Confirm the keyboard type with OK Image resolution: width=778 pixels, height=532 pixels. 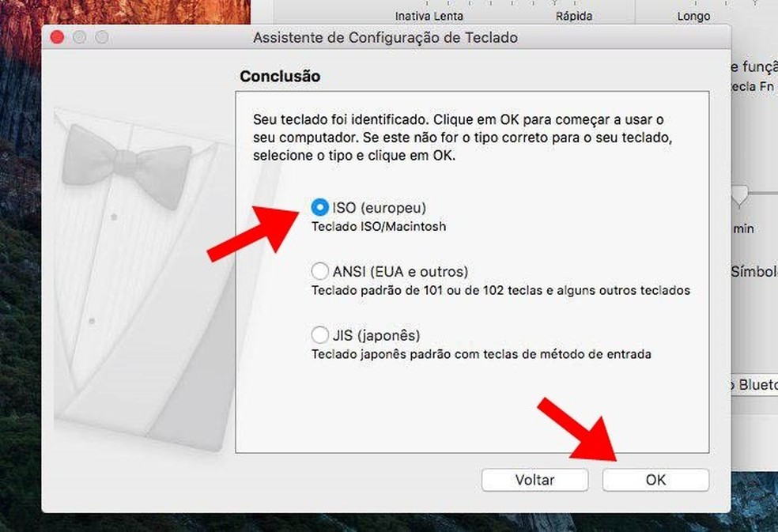pyautogui.click(x=655, y=480)
